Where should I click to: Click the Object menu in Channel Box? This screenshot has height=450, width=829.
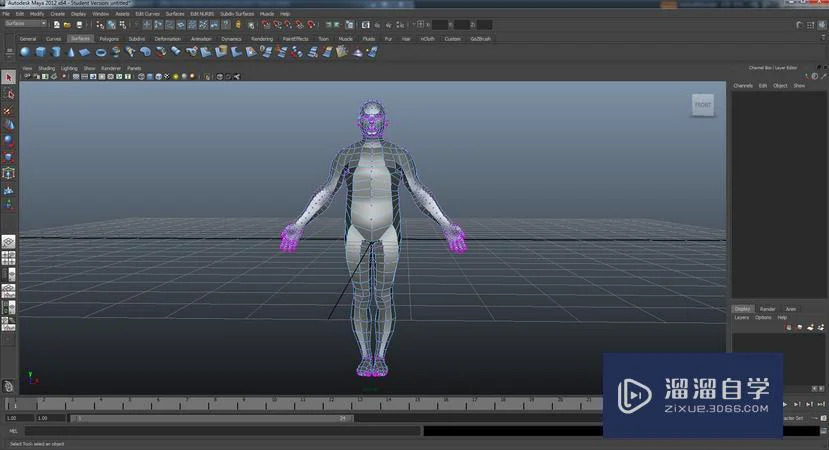click(780, 86)
